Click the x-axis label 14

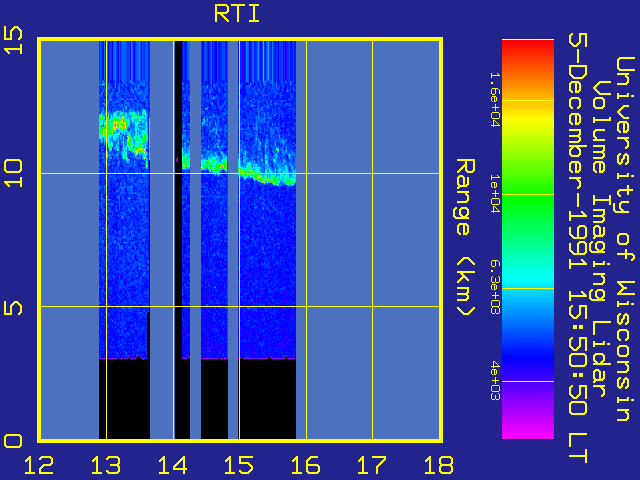point(172,465)
